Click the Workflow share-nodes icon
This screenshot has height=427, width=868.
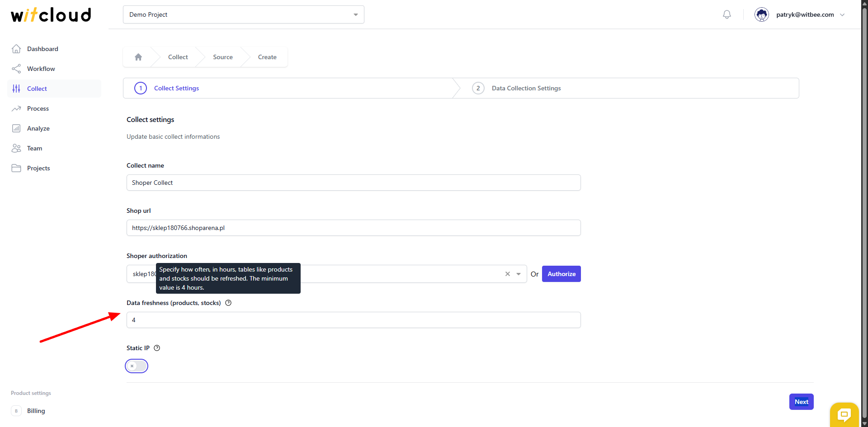click(x=16, y=69)
